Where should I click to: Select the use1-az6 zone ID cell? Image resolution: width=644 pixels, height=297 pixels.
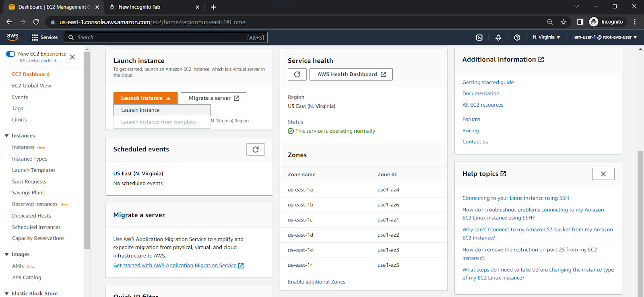click(x=388, y=205)
